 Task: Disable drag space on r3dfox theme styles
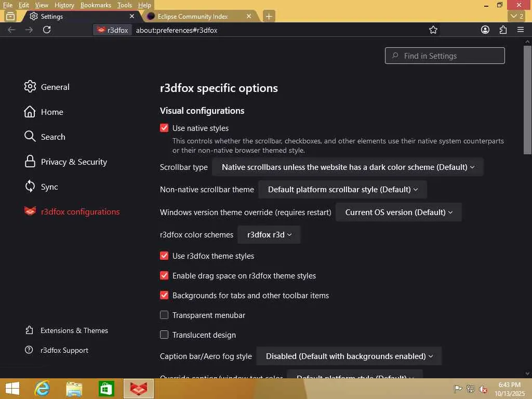(x=164, y=275)
